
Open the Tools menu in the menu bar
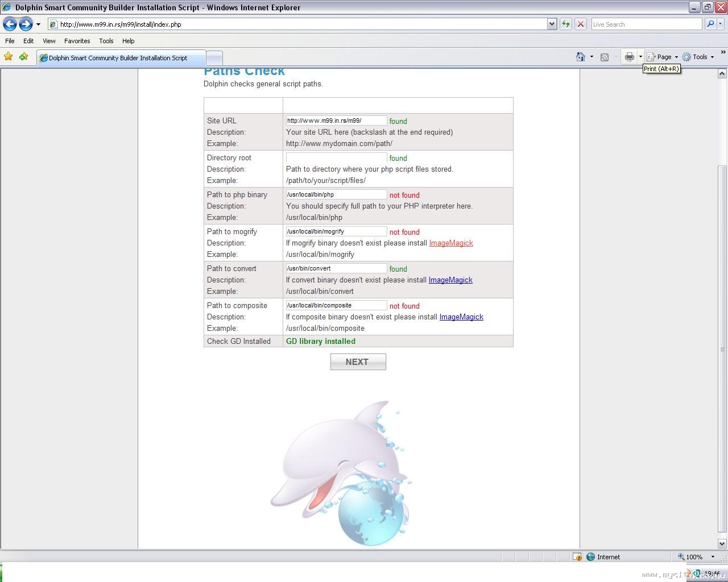coord(106,41)
